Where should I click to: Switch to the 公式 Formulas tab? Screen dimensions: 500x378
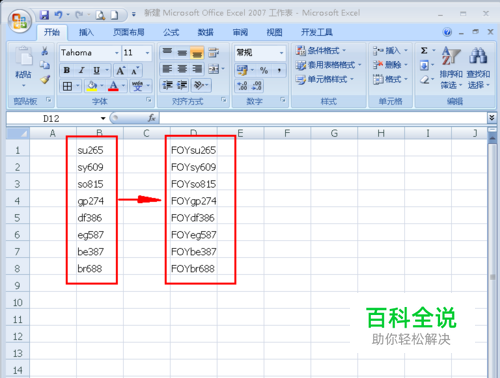(171, 32)
